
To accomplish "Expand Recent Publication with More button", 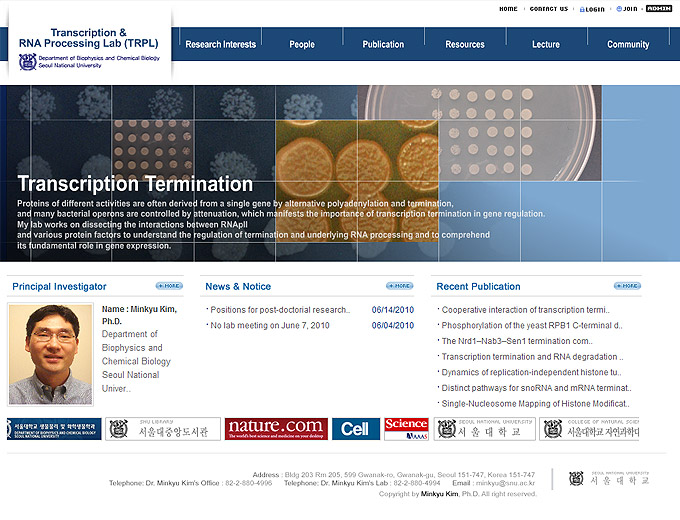I will click(626, 286).
